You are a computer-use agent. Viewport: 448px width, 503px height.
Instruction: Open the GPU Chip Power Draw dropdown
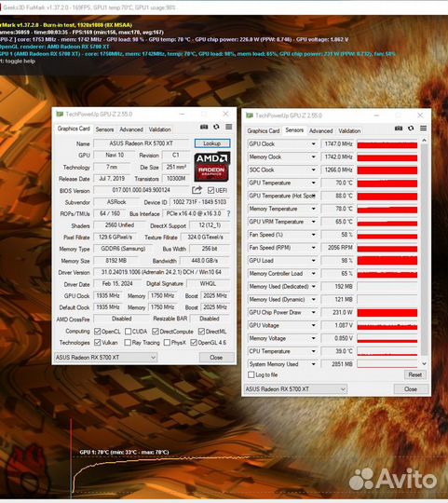313,312
